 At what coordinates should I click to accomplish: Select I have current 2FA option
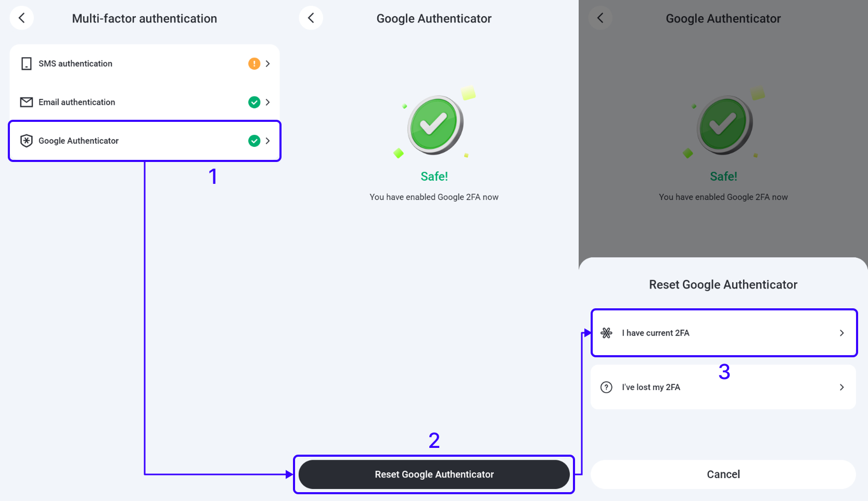click(723, 333)
